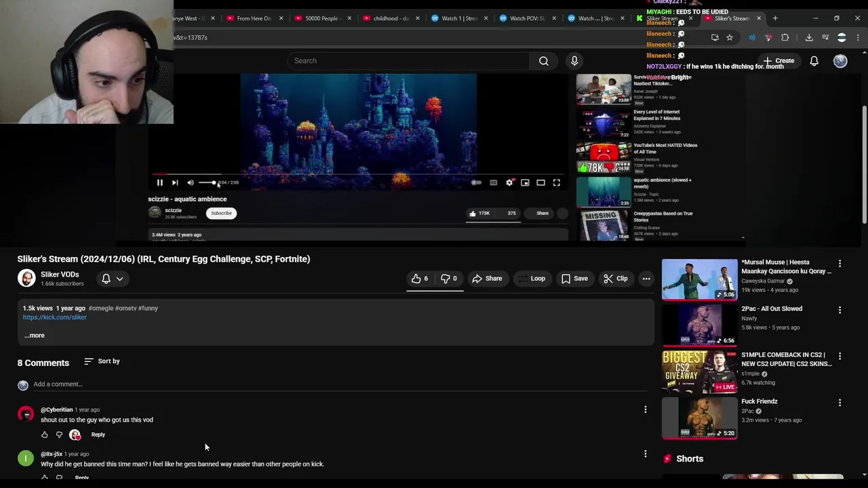
Task: Seek on the embedded video progress bar
Action: 358,174
